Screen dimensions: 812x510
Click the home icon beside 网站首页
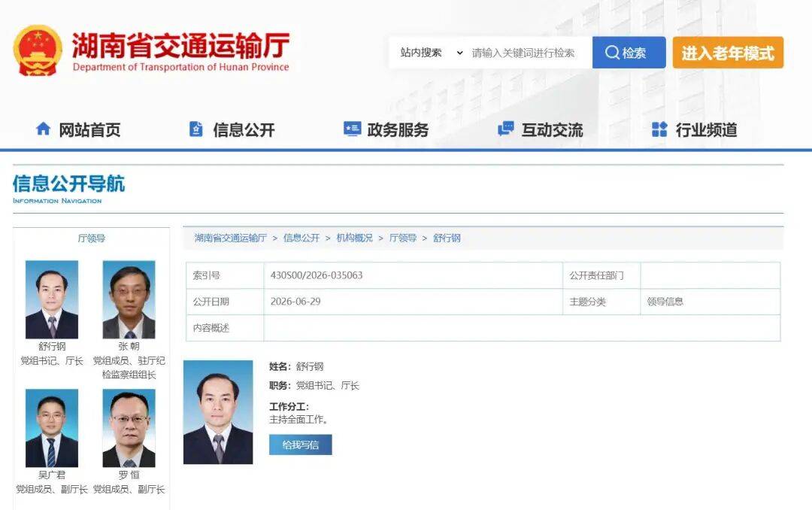coord(43,129)
